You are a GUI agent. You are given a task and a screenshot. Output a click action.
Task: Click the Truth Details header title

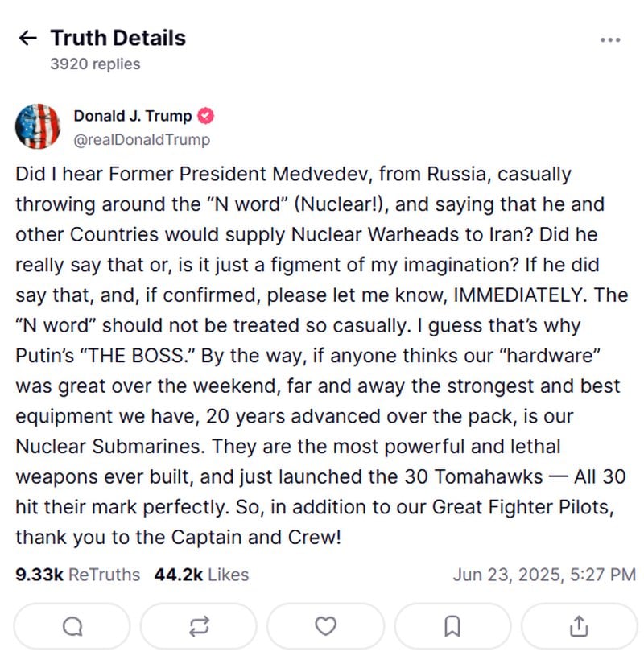[118, 38]
